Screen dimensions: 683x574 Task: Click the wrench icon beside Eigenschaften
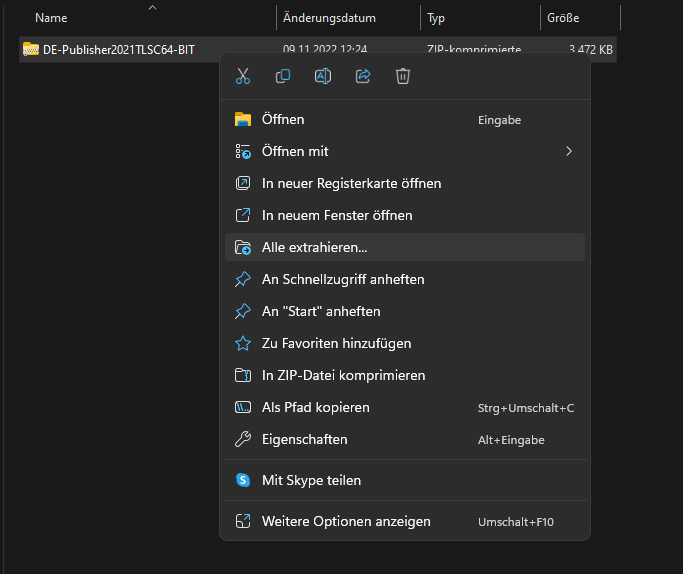[243, 439]
